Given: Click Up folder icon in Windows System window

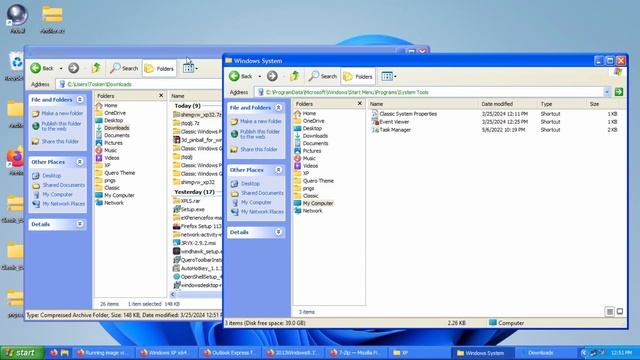Looking at the screenshot, I should tap(295, 76).
